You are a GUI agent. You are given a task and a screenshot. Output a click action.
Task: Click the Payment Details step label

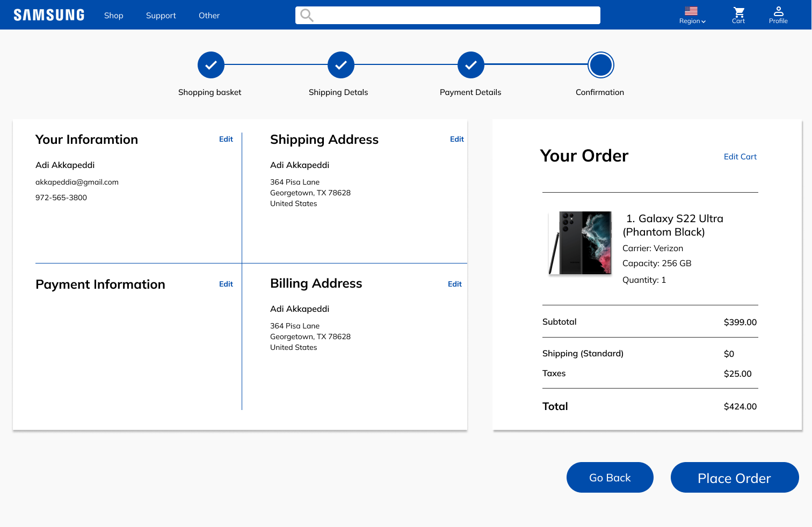pos(470,92)
